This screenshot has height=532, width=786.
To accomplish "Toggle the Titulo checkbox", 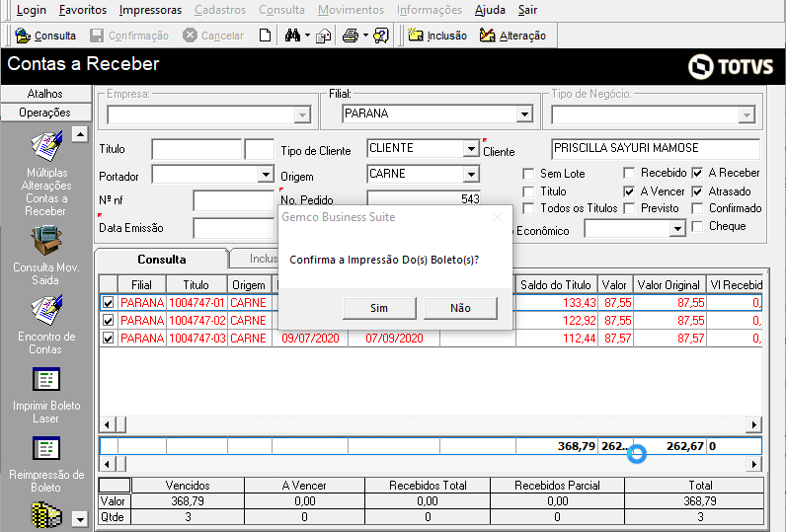I will (x=528, y=191).
